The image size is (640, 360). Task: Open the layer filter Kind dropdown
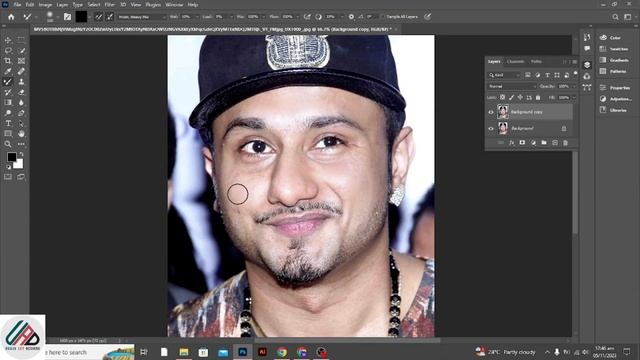point(504,75)
